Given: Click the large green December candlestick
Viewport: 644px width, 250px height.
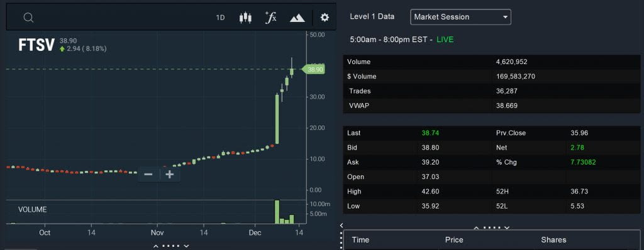Looking at the screenshot, I should [277, 119].
